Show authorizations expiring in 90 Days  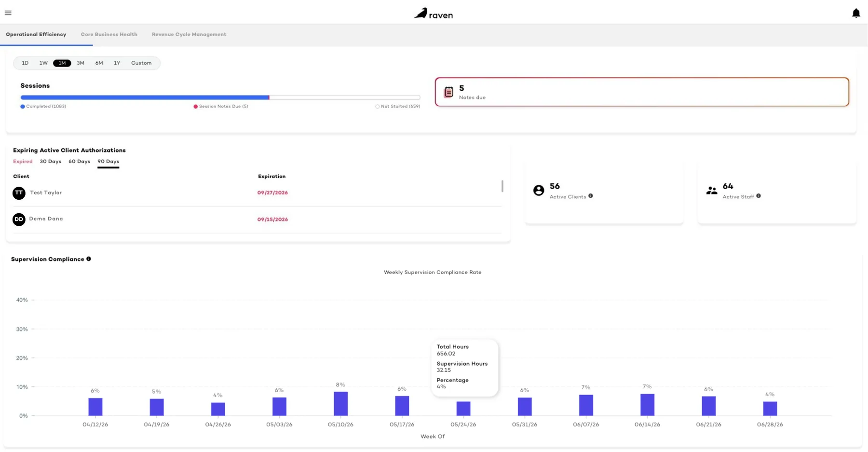pyautogui.click(x=108, y=162)
